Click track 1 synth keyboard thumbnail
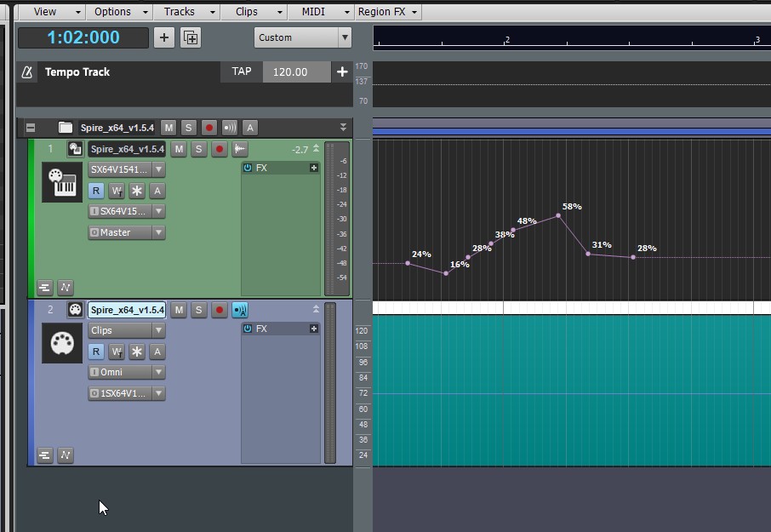The height and width of the screenshot is (532, 771). click(62, 182)
